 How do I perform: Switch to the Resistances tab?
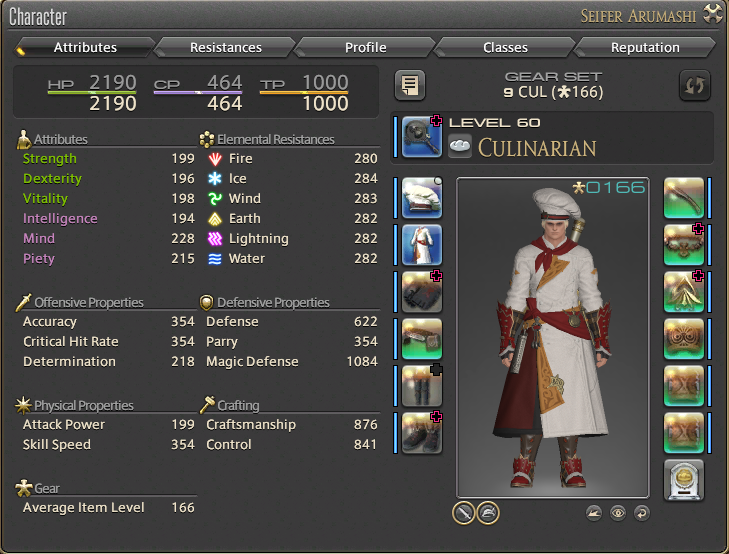[x=225, y=47]
